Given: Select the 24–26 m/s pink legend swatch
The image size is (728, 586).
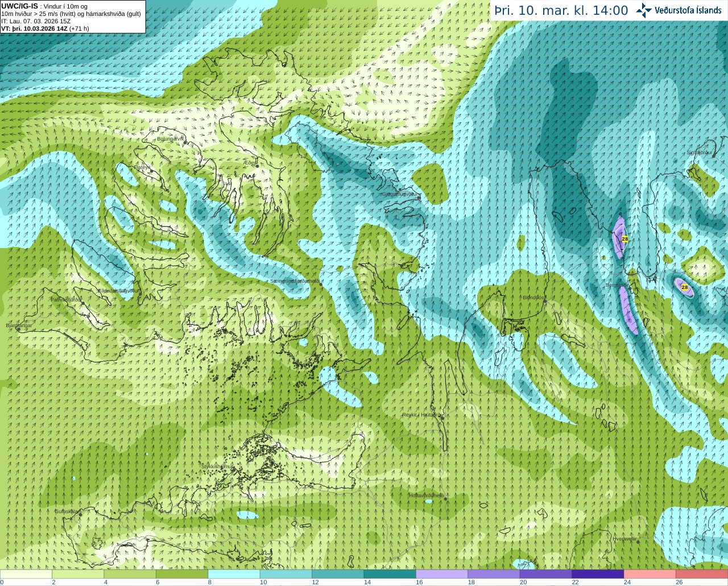Looking at the screenshot, I should coord(650,574).
